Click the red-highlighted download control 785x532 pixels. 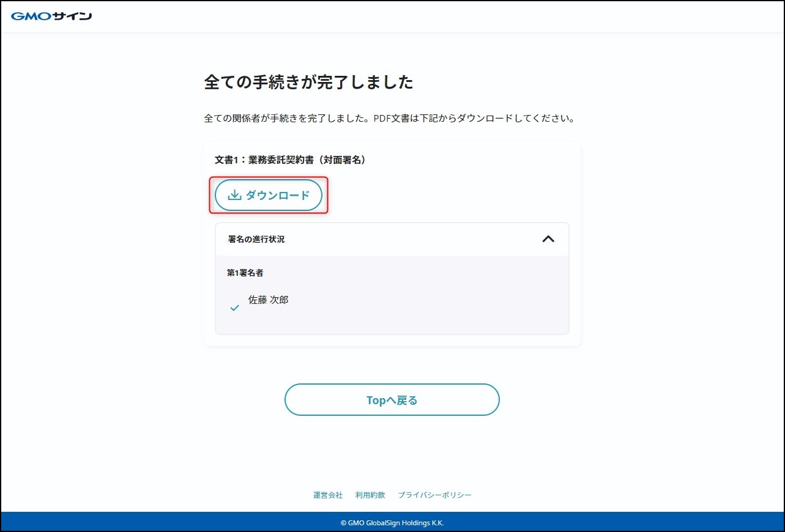point(268,194)
